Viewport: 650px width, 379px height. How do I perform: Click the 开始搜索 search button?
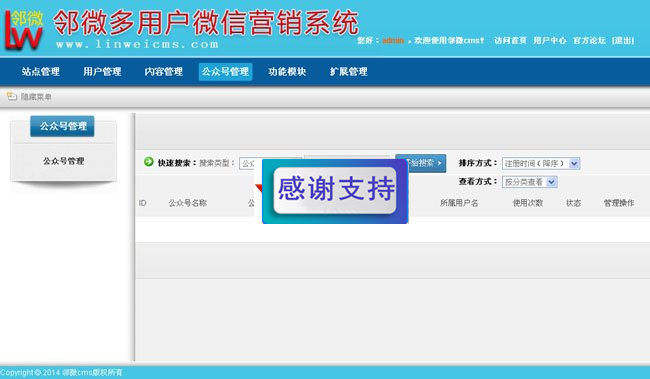point(427,163)
